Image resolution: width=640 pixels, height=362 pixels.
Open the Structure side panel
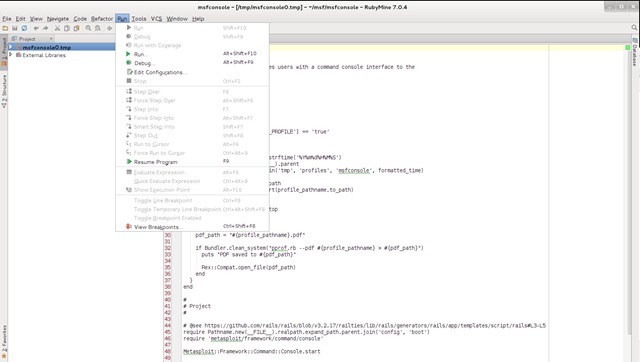point(4,91)
